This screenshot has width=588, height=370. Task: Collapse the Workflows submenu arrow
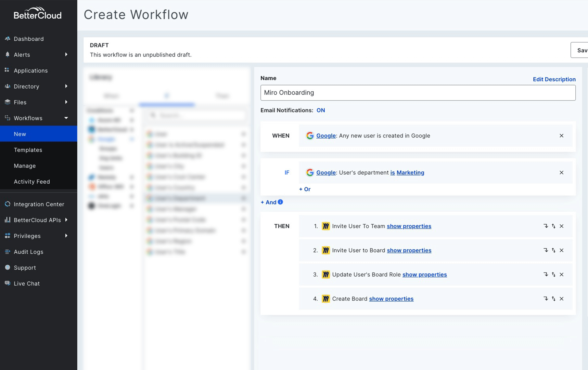(66, 118)
